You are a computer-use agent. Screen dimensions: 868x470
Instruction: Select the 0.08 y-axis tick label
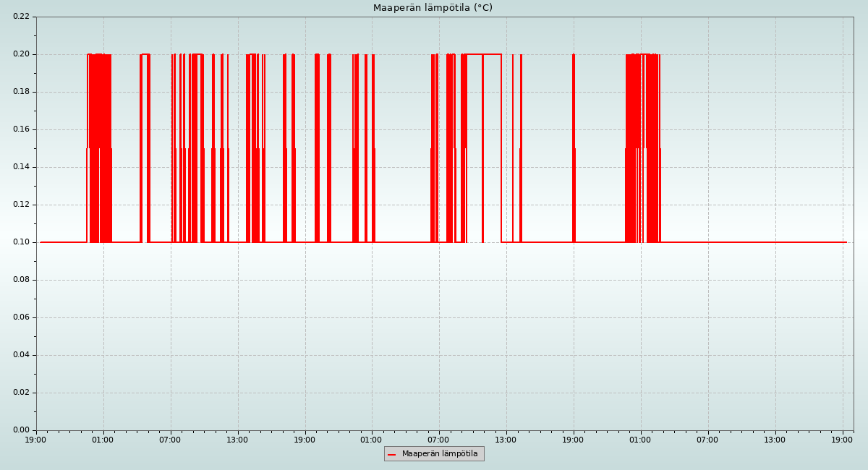point(22,280)
